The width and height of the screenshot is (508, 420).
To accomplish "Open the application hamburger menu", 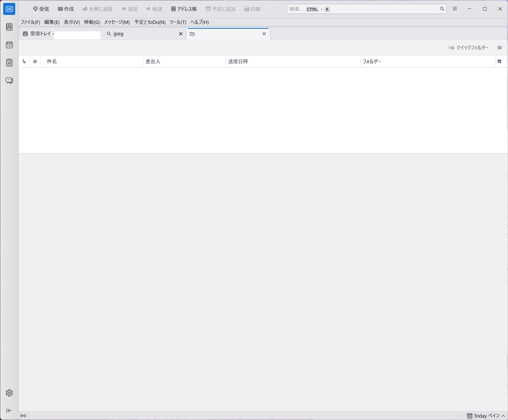I will pyautogui.click(x=455, y=9).
